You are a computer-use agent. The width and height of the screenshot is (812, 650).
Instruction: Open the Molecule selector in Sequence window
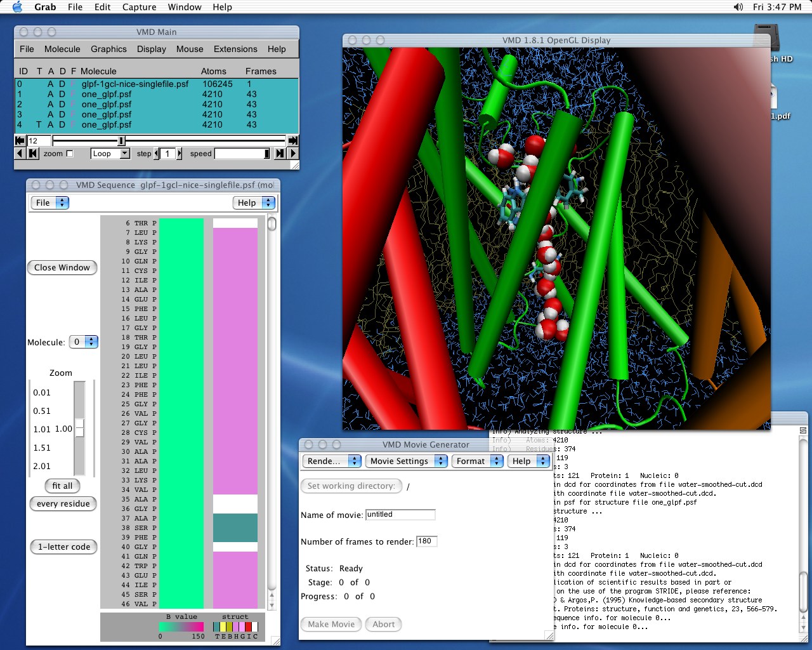pos(83,342)
